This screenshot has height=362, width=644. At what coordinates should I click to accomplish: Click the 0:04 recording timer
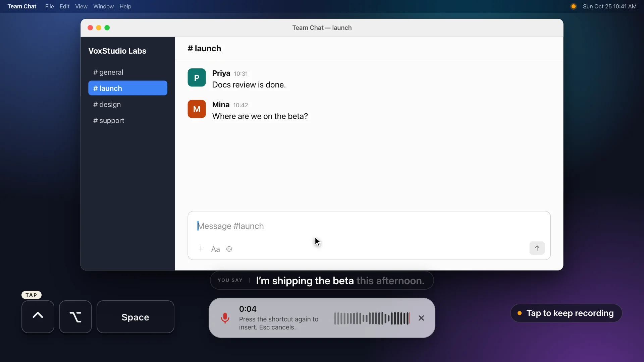(248, 309)
